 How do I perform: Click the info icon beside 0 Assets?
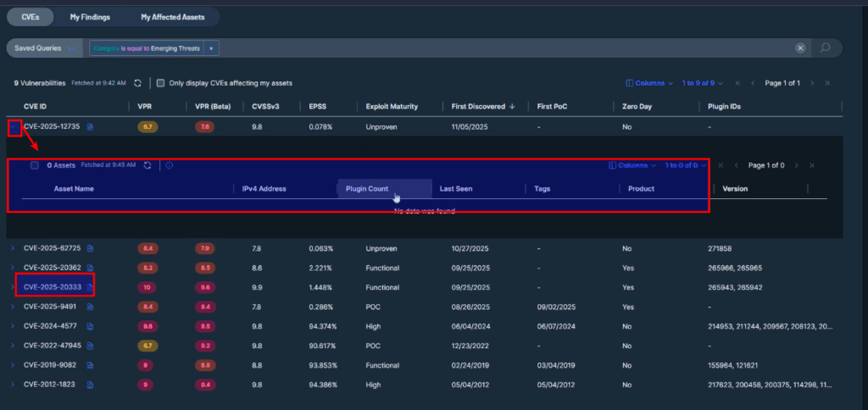point(169,165)
